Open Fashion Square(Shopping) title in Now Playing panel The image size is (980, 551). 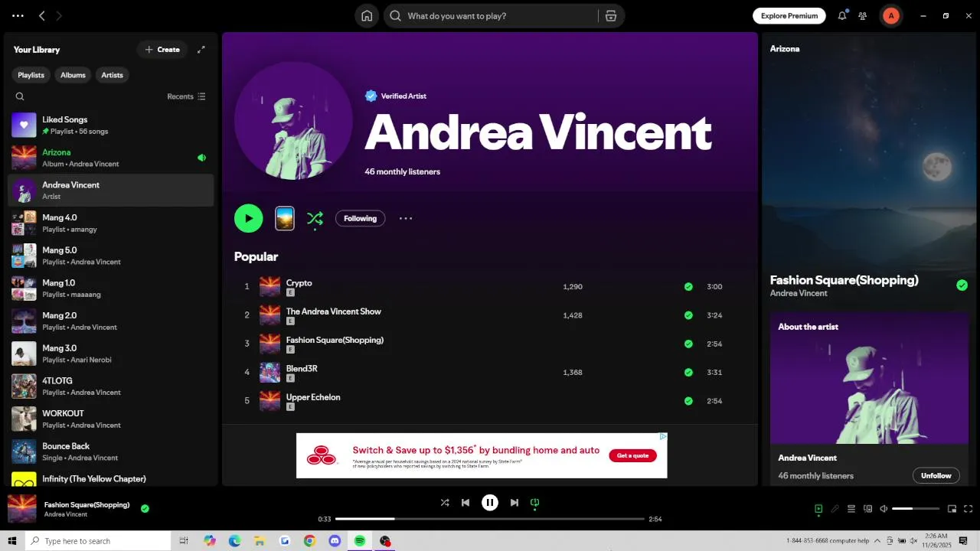click(844, 280)
